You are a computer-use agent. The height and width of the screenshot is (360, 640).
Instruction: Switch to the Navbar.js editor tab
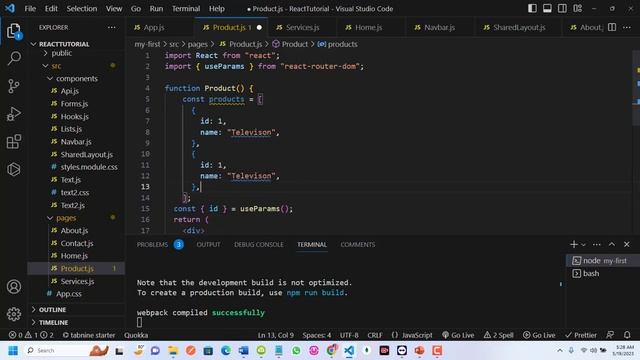(x=439, y=27)
